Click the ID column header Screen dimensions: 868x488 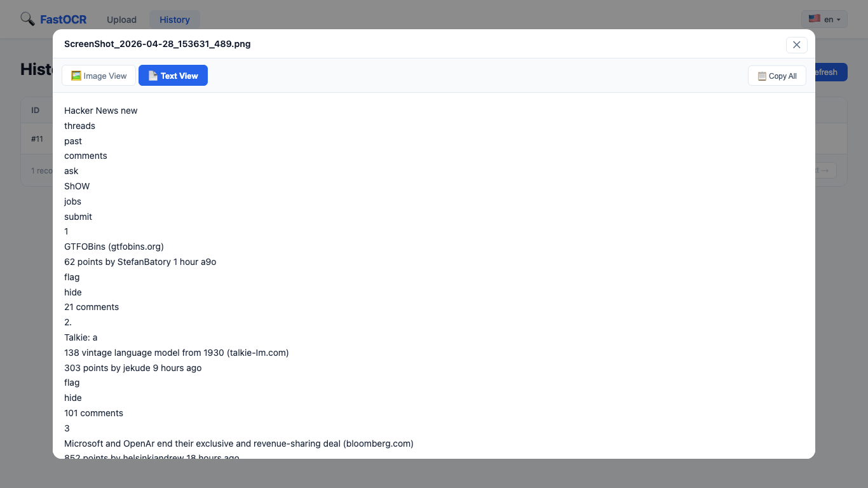[36, 111]
